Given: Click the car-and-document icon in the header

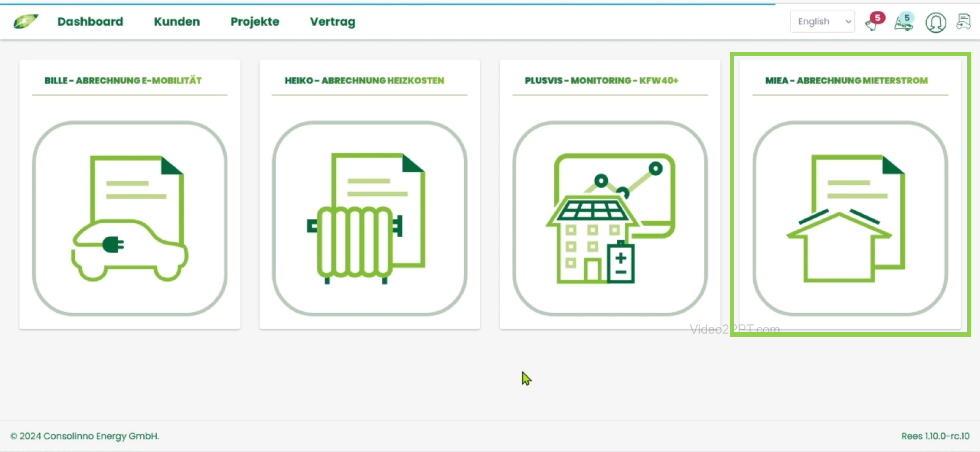Looking at the screenshot, I should [963, 22].
